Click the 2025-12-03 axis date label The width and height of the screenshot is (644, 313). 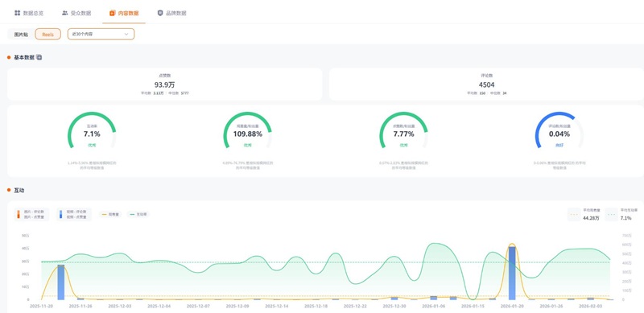click(x=120, y=306)
